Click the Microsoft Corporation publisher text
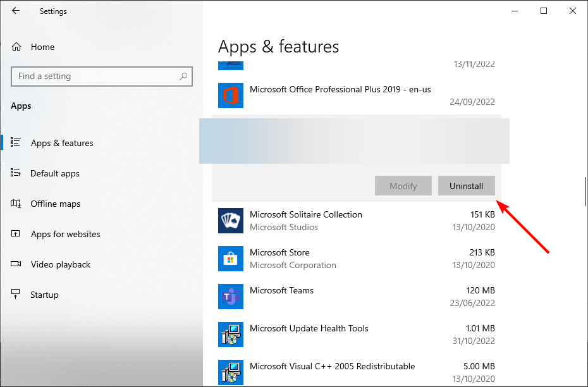 tap(293, 265)
